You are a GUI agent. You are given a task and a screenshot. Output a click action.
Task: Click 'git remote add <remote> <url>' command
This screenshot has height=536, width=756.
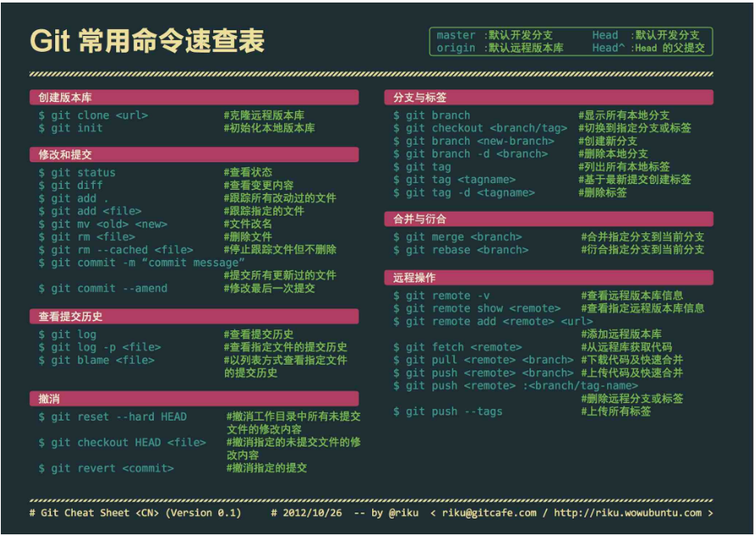[493, 321]
